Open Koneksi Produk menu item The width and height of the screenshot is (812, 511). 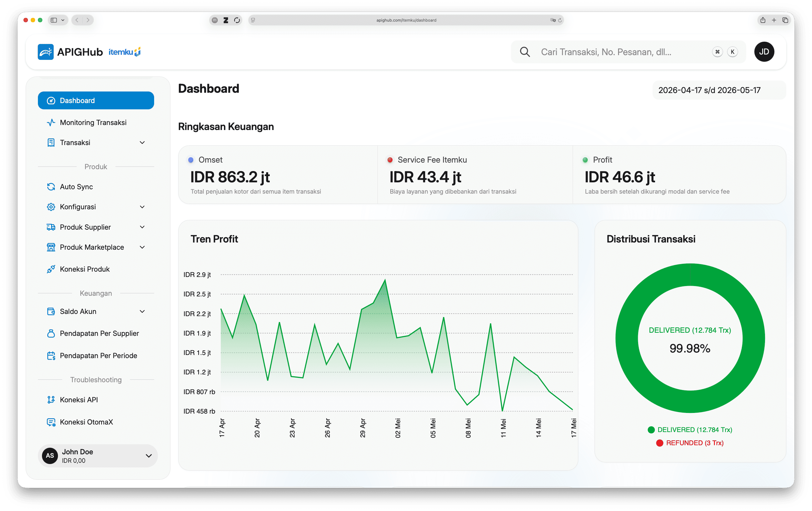[x=96, y=269]
